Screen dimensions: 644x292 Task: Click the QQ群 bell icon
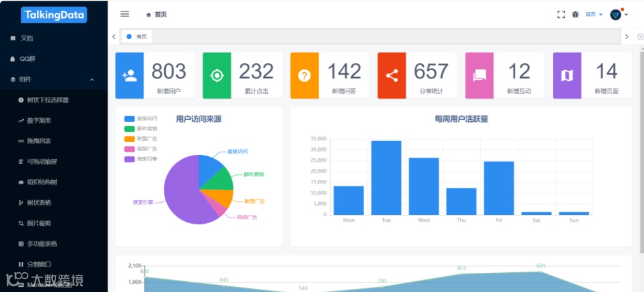point(13,59)
